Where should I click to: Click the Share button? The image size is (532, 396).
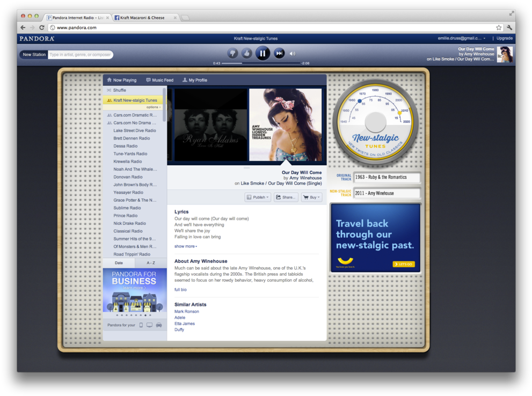tap(286, 197)
